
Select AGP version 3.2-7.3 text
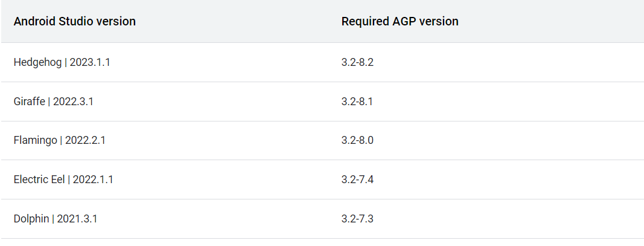(x=357, y=218)
